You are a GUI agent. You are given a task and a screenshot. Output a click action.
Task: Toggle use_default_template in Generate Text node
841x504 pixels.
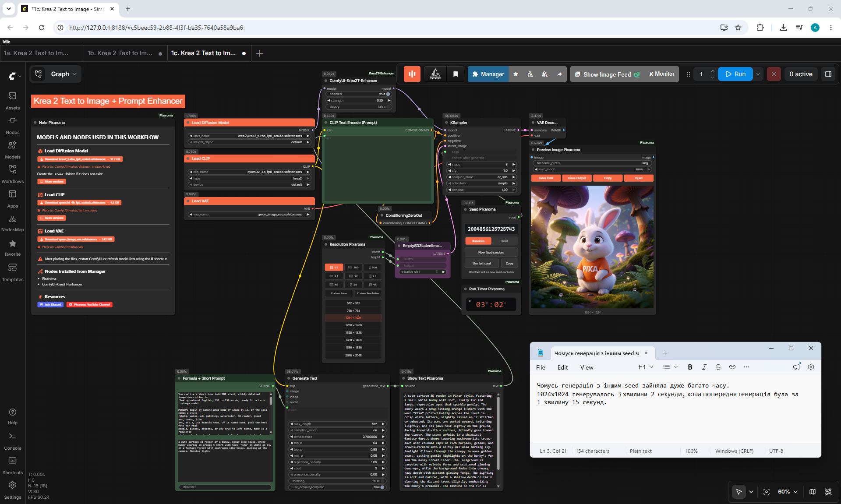pos(337,487)
